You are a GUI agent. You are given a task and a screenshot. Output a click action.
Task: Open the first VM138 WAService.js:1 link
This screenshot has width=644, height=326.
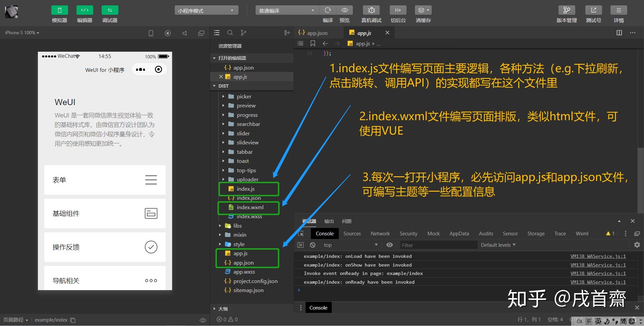click(x=598, y=256)
